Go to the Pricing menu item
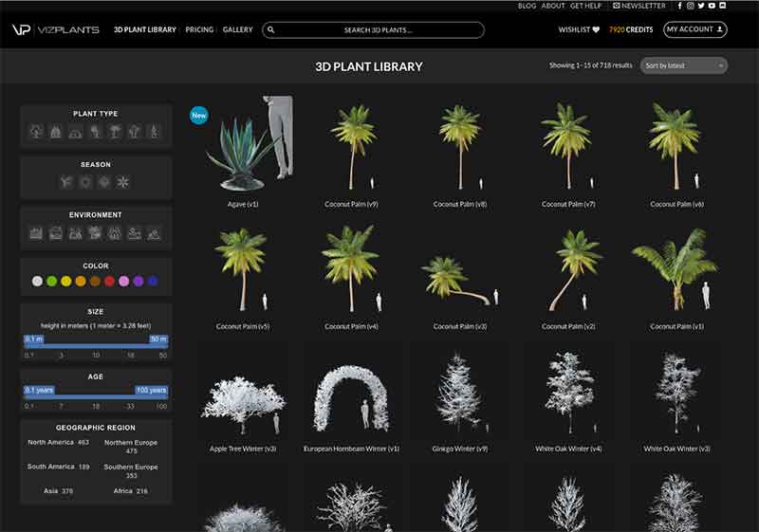Screen dimensions: 759x532 pos(199,30)
